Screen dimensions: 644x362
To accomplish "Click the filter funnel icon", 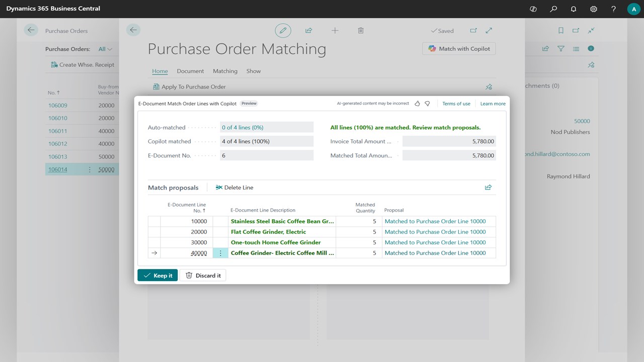I will [x=561, y=49].
